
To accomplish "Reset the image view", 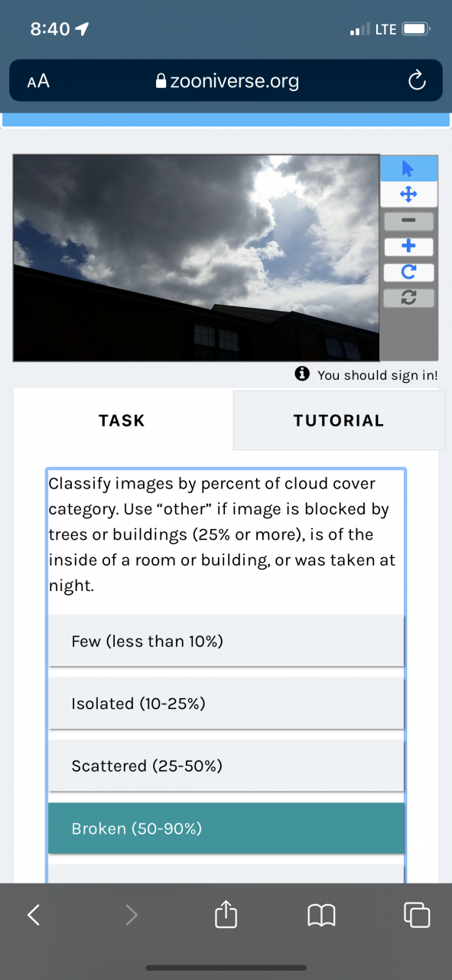I will [408, 298].
